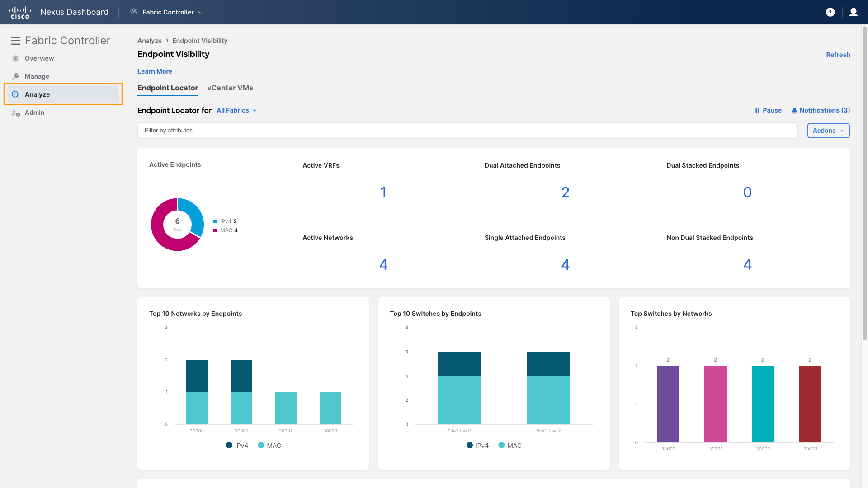
Task: Click the 30001 bar in Top 10 Networks
Action: coord(241,392)
